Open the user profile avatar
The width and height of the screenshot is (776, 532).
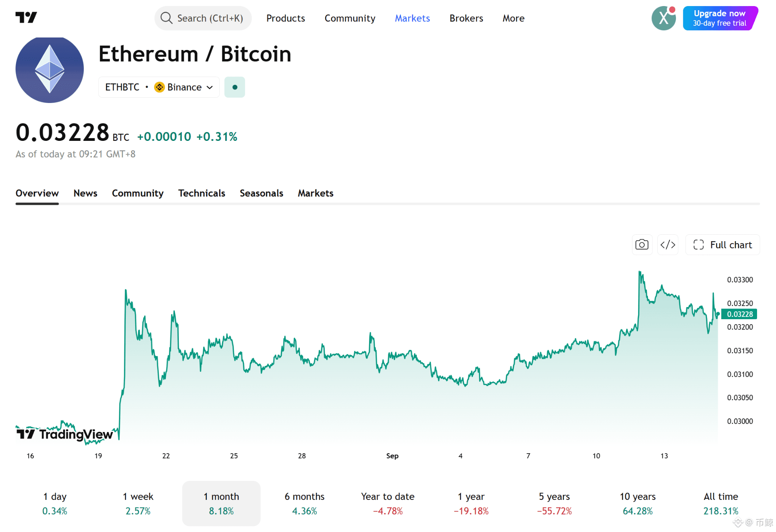663,18
